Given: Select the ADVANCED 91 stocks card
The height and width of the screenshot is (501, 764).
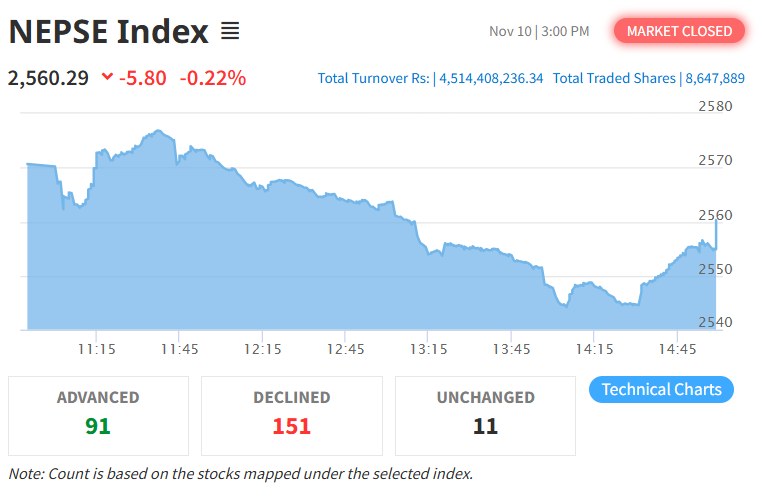Looking at the screenshot, I should (x=98, y=415).
